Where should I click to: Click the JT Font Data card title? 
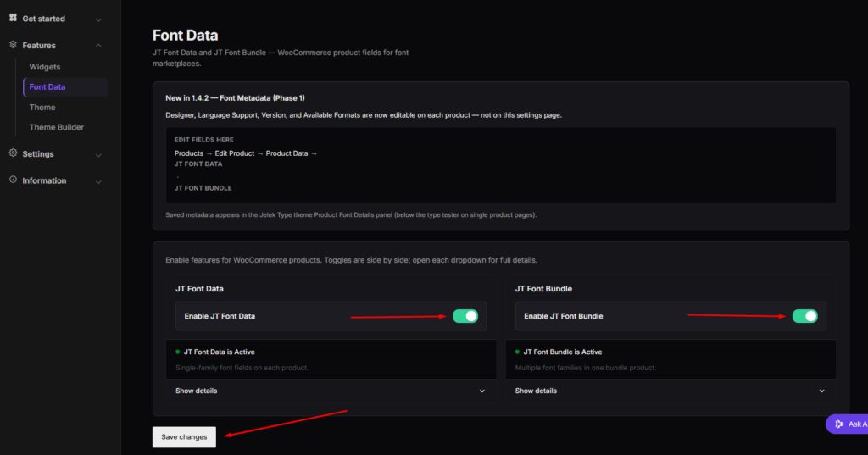tap(199, 289)
